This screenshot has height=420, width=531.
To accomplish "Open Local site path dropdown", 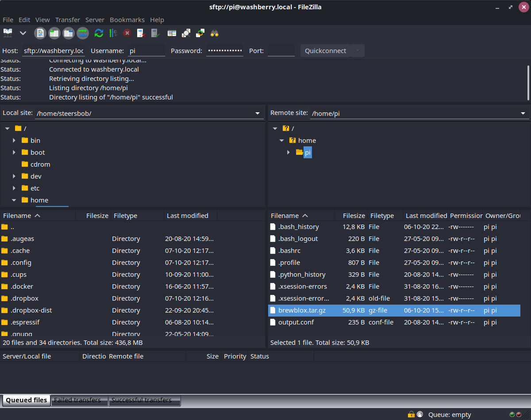I will pyautogui.click(x=258, y=114).
